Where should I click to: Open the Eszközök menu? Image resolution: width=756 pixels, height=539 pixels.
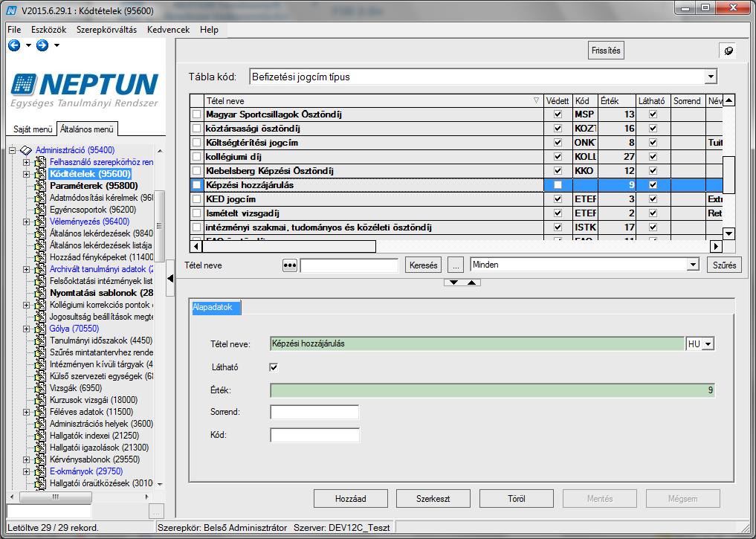click(49, 30)
